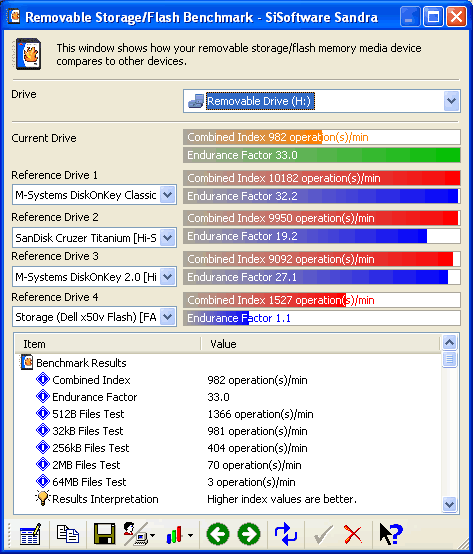The image size is (473, 554).
Task: Select the Benchmark Results tree item
Action: (x=81, y=363)
